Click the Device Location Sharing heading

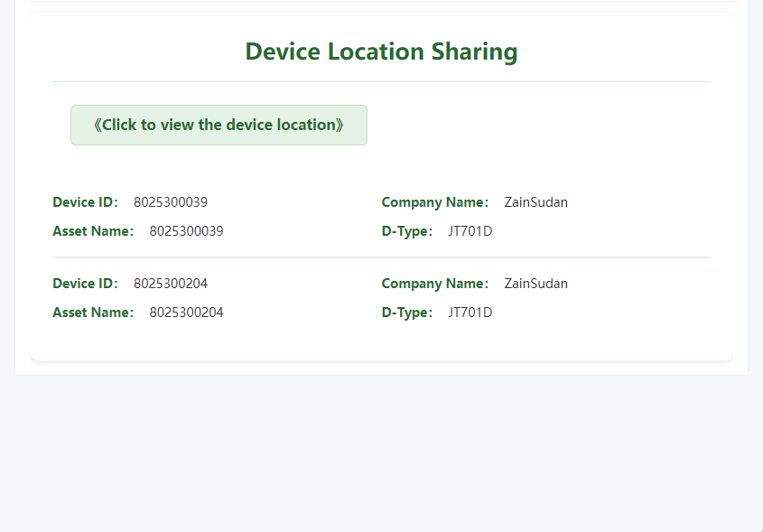[381, 51]
